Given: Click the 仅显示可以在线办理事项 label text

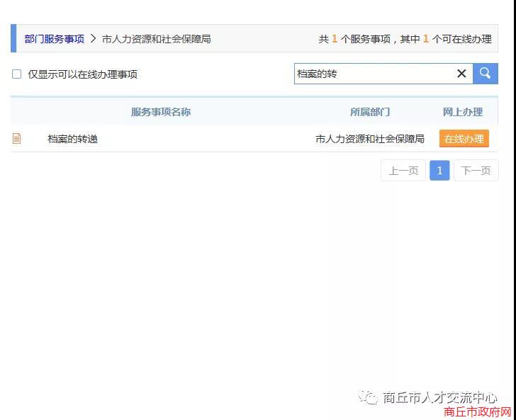Looking at the screenshot, I should (x=83, y=74).
